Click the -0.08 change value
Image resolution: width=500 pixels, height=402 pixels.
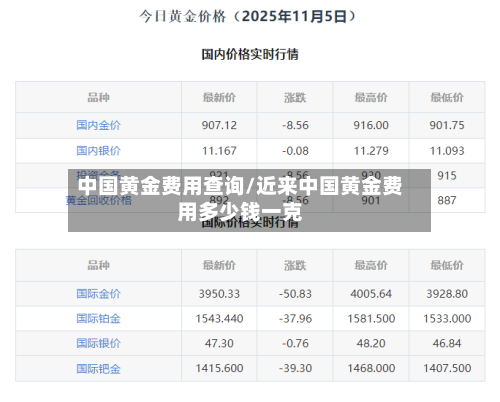(295, 151)
